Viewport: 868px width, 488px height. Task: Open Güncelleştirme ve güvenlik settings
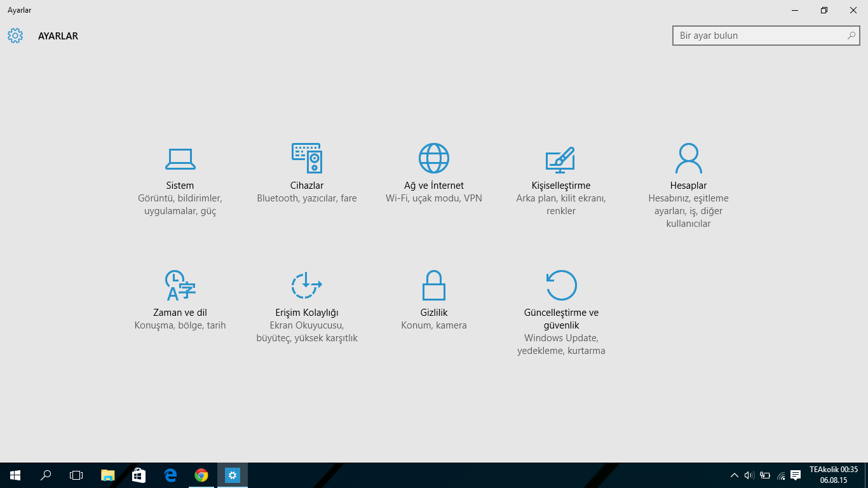561,313
